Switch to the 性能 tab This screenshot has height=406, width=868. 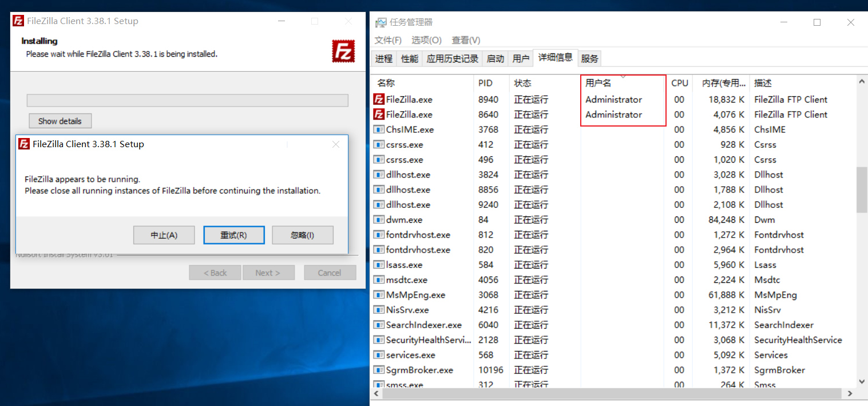409,58
